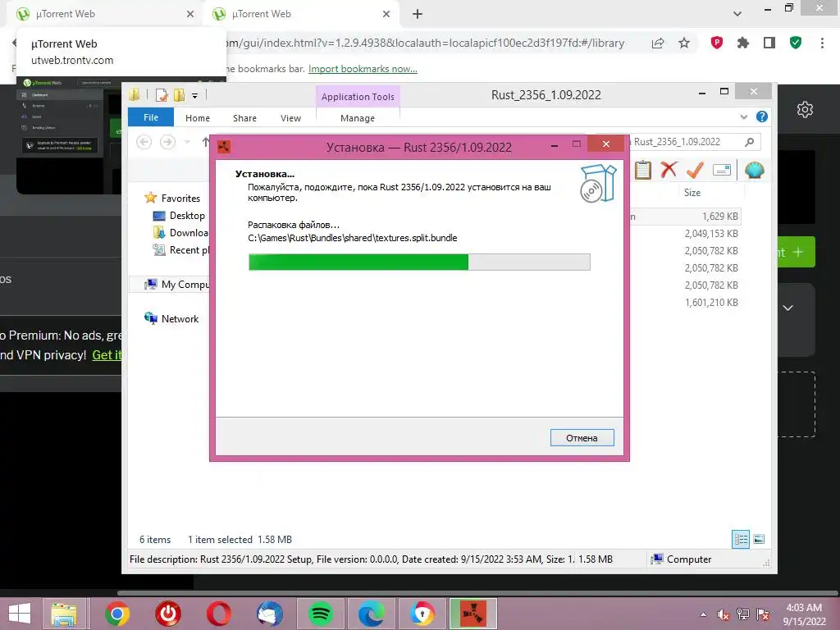Expand the Explorer ribbon chevron
This screenshot has height=630, width=840.
tap(743, 116)
